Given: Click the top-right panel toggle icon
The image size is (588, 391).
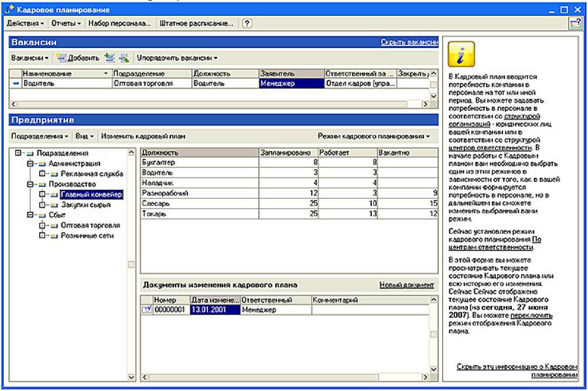Looking at the screenshot, I should 575,23.
